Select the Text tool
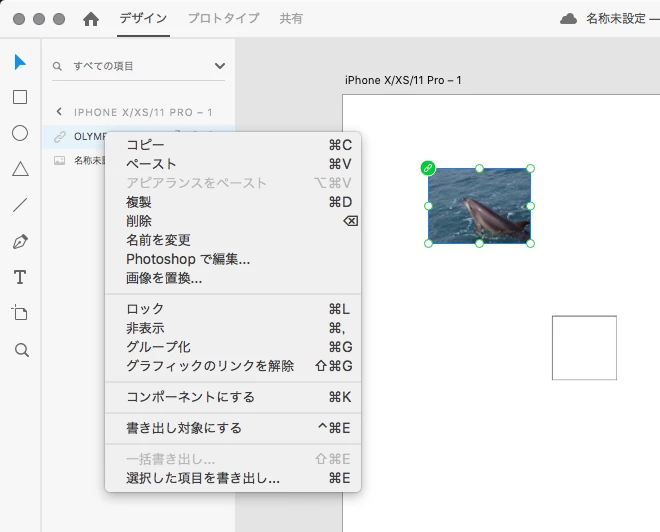 click(20, 277)
